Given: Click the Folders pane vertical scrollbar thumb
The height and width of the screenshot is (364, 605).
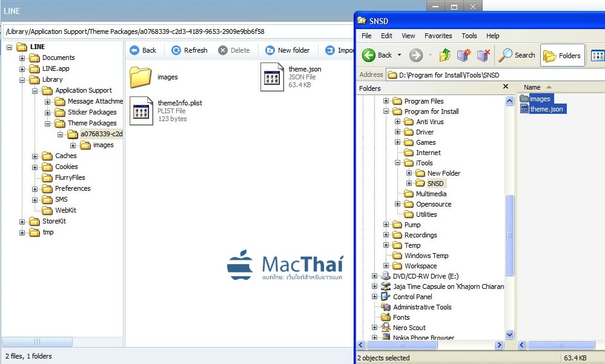Looking at the screenshot, I should tap(510, 236).
